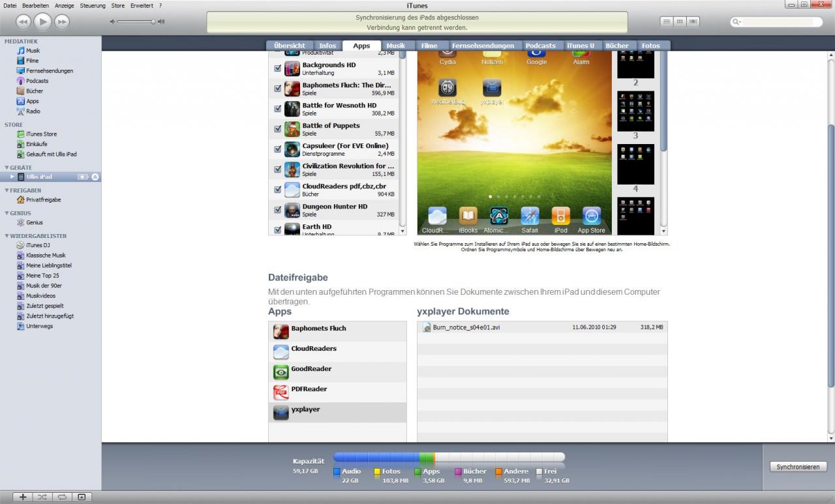Screen dimensions: 835x504
Task: Skip to next track button
Action: click(x=61, y=22)
